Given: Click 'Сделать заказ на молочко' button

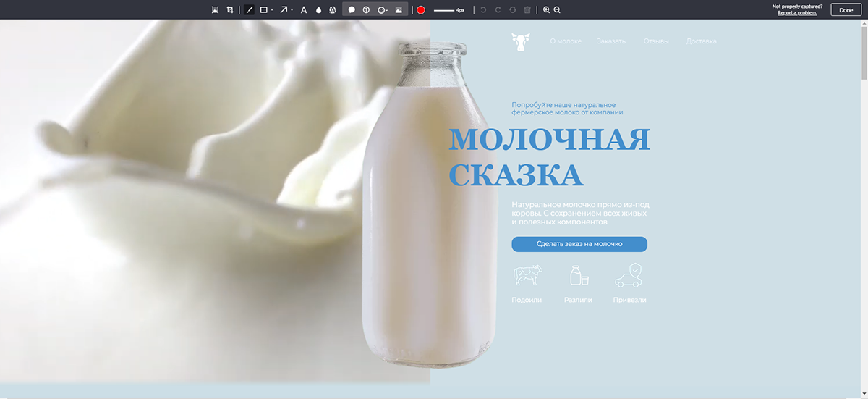Looking at the screenshot, I should [x=579, y=244].
